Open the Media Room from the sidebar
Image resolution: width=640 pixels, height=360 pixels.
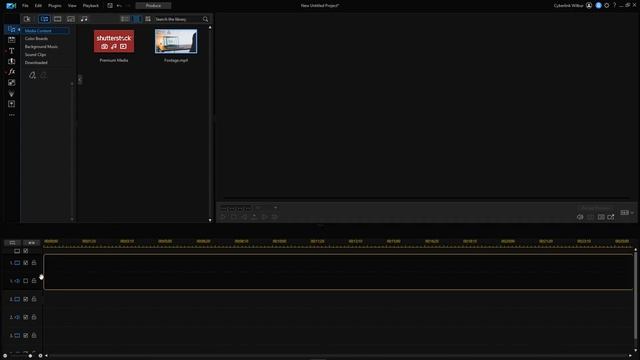(x=11, y=29)
